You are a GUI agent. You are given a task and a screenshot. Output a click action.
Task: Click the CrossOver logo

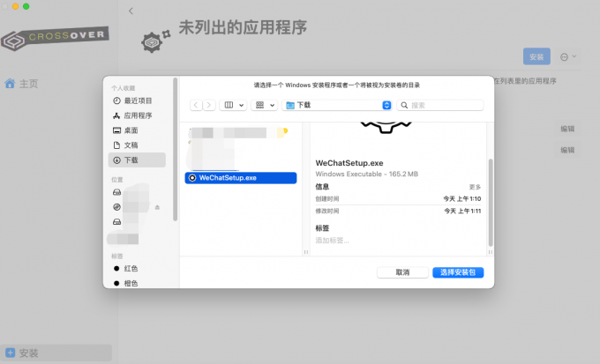(x=55, y=38)
